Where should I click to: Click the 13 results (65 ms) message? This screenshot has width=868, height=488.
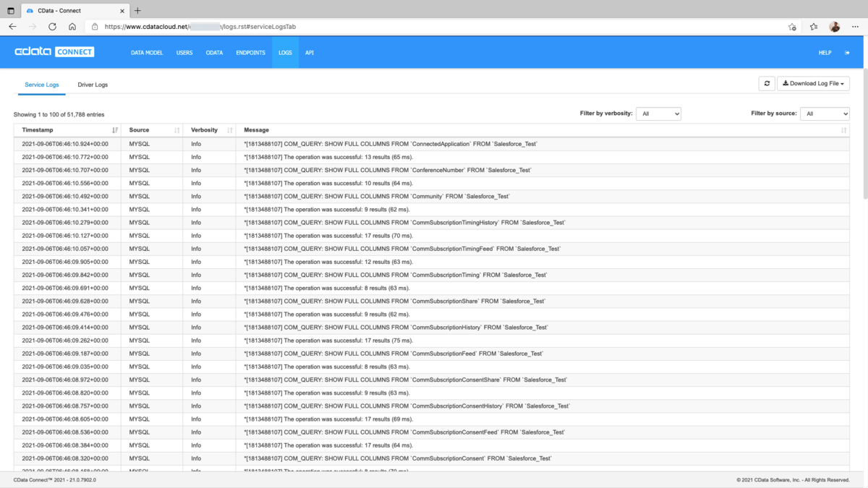coord(328,157)
